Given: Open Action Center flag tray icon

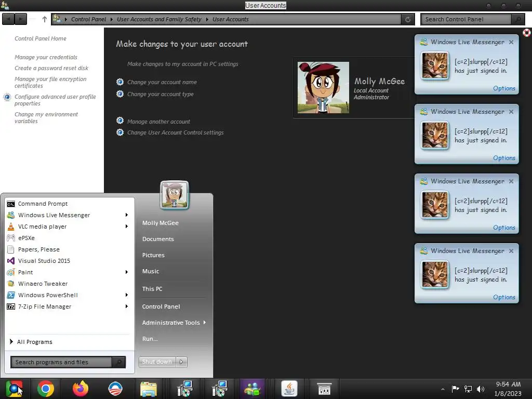Looking at the screenshot, I should pos(455,389).
